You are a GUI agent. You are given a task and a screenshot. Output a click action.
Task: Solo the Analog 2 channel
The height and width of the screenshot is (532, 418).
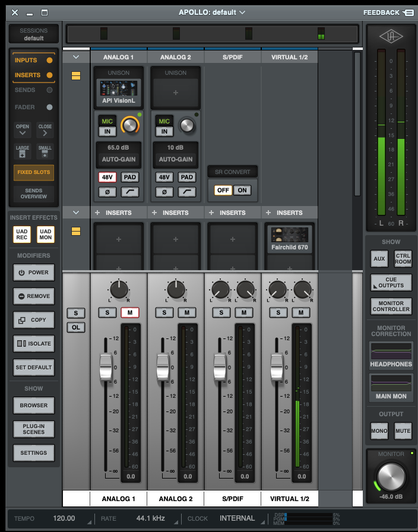coord(164,312)
